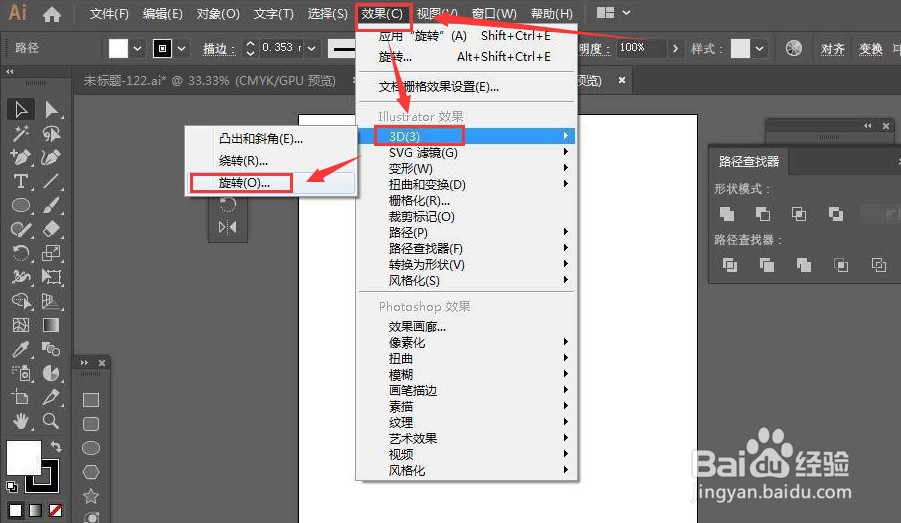
Task: Select the Reflect tool in floating panel
Action: point(228,227)
